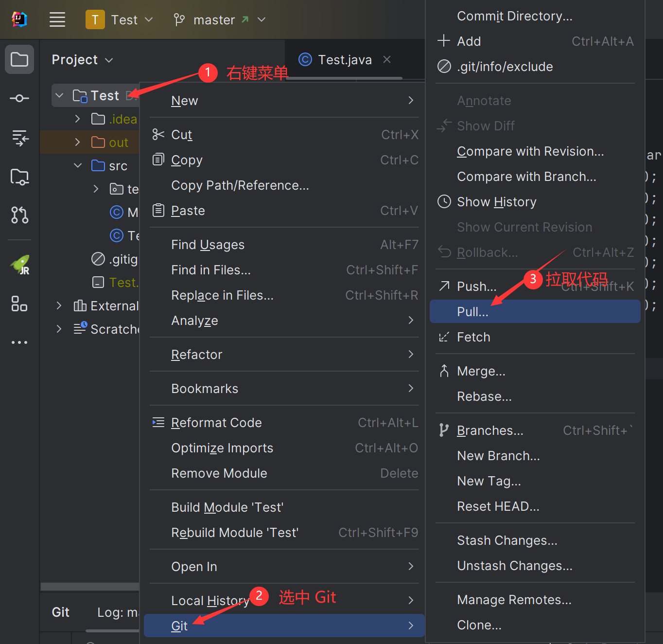Close the Test.java editor tab
This screenshot has width=663, height=644.
point(387,59)
